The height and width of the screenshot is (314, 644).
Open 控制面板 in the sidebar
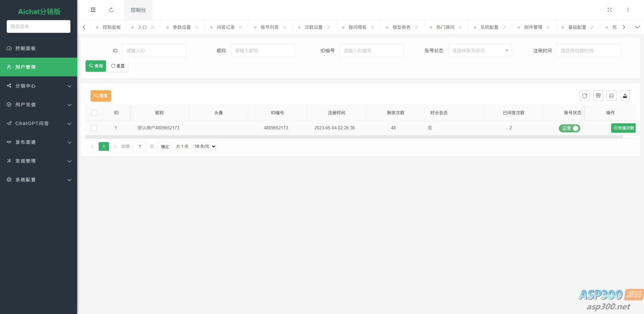[39, 48]
